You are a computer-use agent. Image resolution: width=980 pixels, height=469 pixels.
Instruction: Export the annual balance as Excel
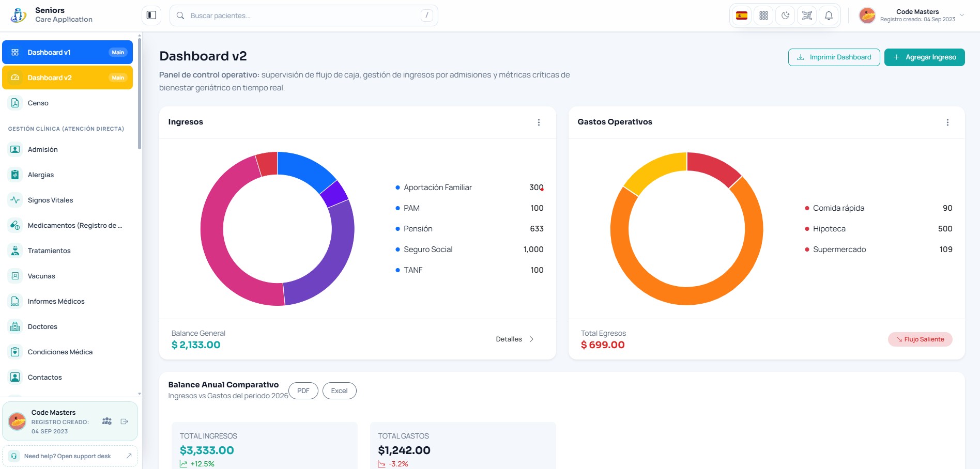pyautogui.click(x=339, y=391)
